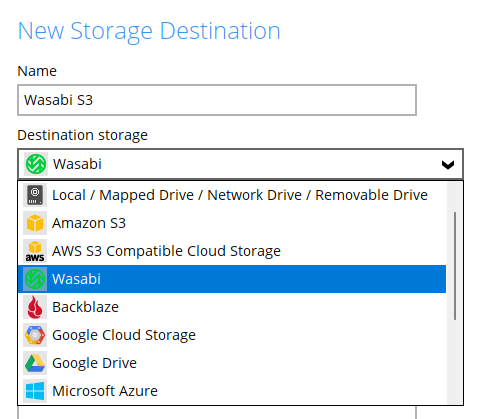
Task: Select the highlighted Wasabi entry
Action: tap(232, 279)
